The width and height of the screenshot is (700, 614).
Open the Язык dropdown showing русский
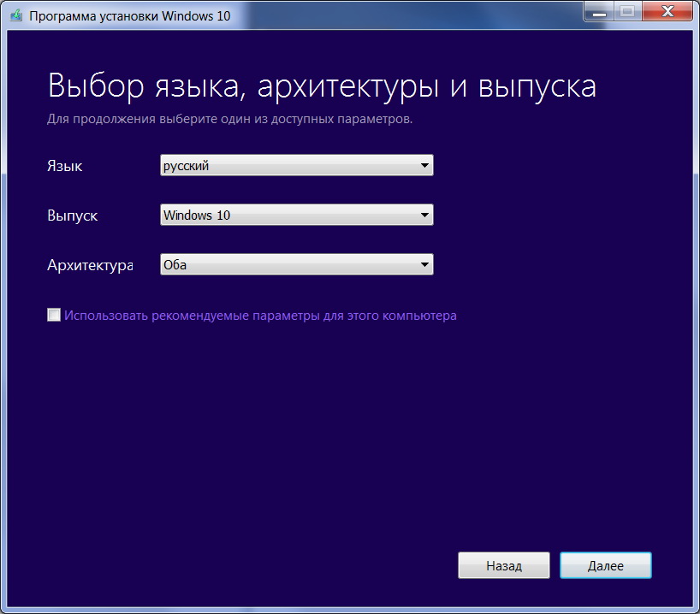pyautogui.click(x=296, y=165)
